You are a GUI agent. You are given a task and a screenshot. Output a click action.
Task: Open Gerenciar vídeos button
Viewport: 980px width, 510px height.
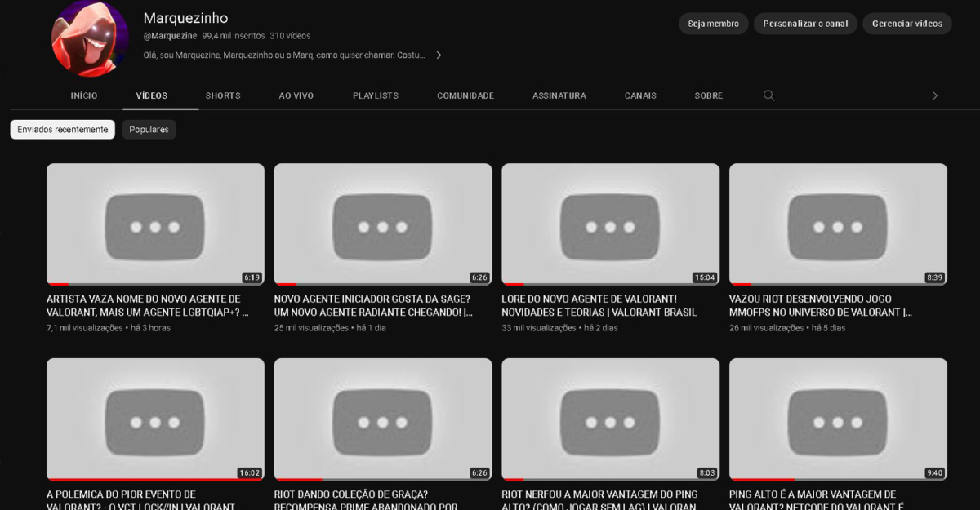(906, 24)
